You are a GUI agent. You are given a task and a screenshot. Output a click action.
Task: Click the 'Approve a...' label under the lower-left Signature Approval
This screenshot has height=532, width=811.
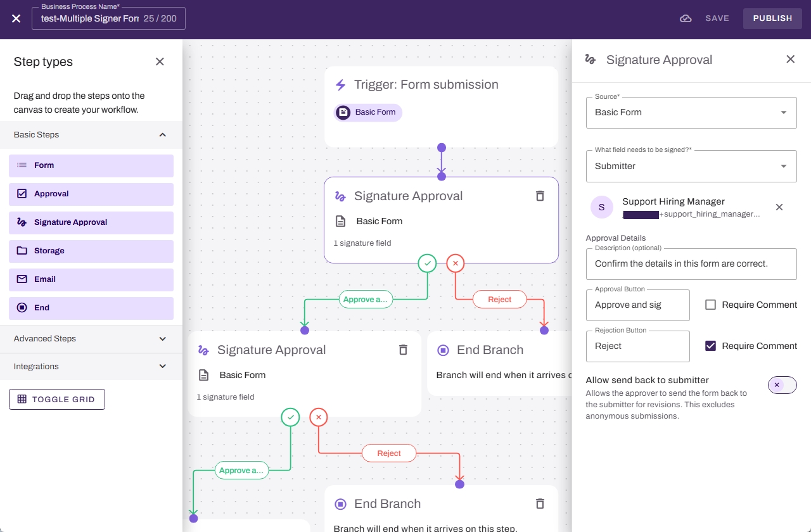(x=241, y=471)
